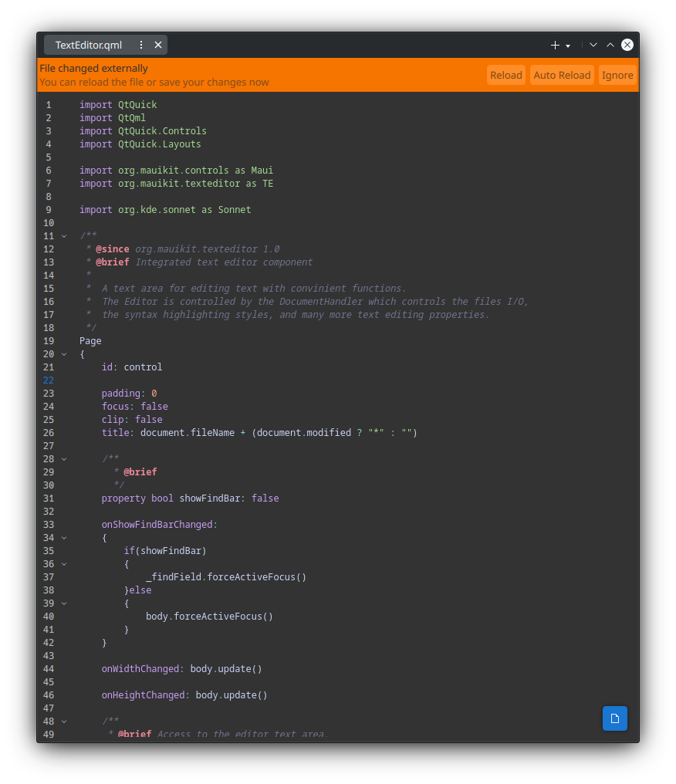This screenshot has width=676, height=784.
Task: Fold the else block at line 39
Action: tap(64, 603)
